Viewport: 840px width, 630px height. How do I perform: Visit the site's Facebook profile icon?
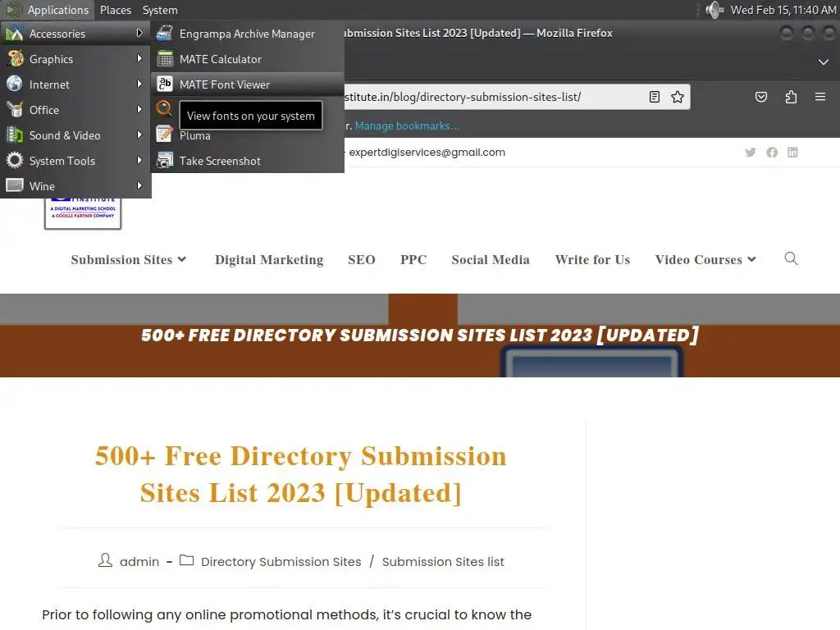[771, 152]
